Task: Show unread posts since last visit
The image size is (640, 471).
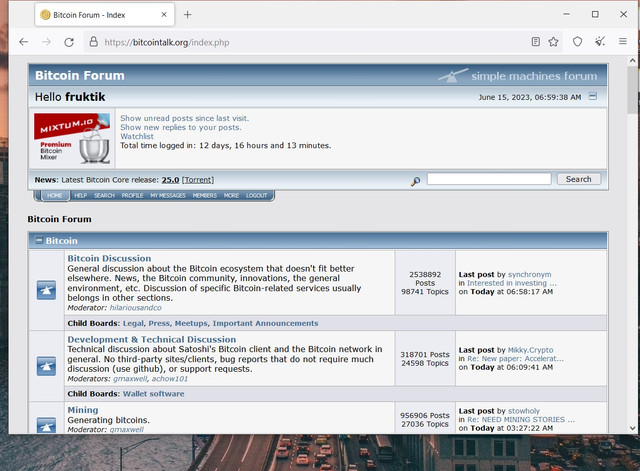Action: click(184, 118)
